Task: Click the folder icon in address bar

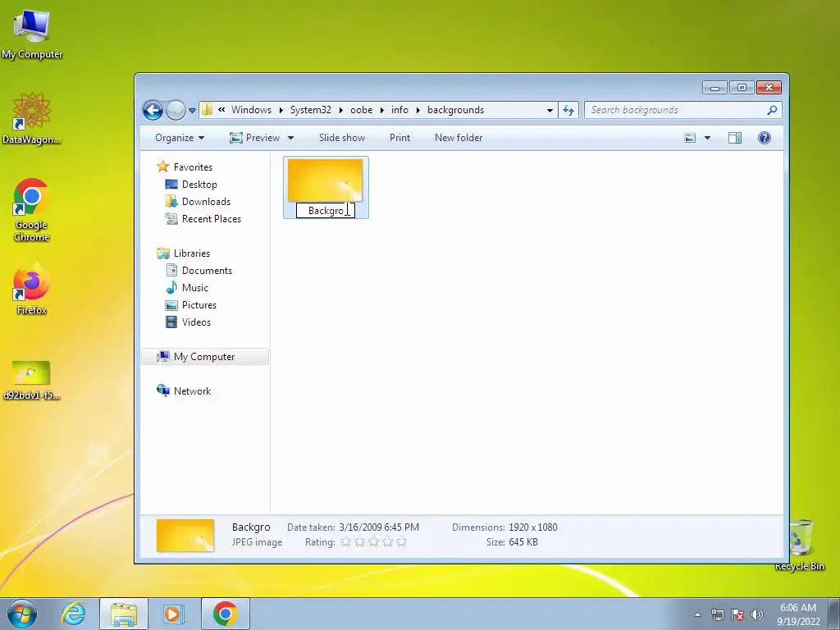Action: [x=207, y=110]
